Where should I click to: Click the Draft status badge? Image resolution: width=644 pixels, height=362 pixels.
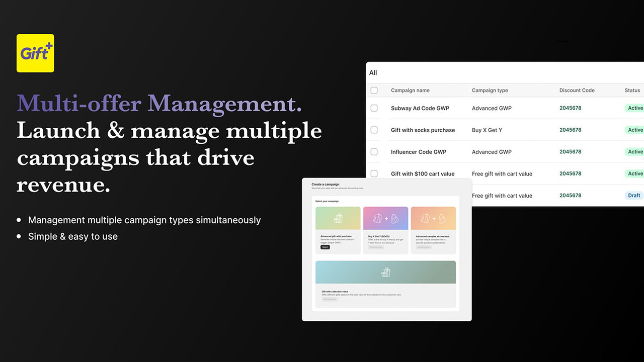pyautogui.click(x=634, y=196)
